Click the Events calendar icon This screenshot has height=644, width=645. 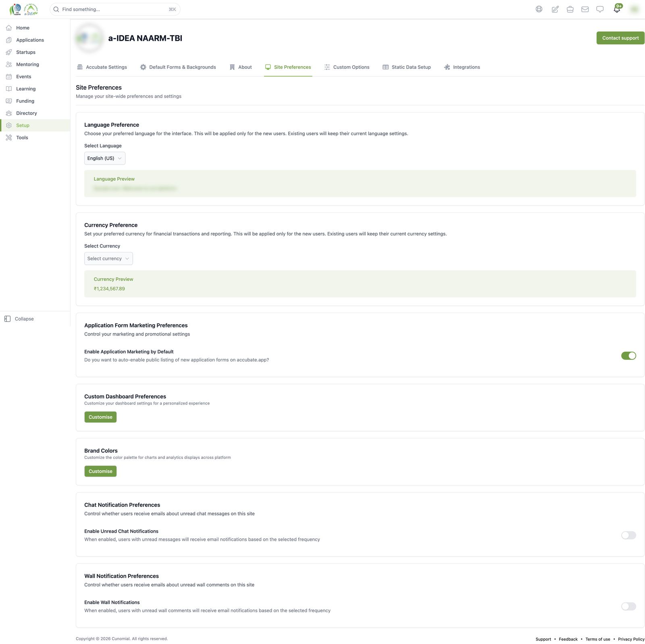[9, 77]
